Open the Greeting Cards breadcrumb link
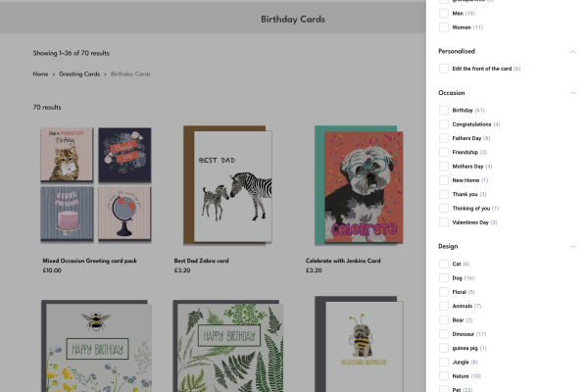 [79, 73]
